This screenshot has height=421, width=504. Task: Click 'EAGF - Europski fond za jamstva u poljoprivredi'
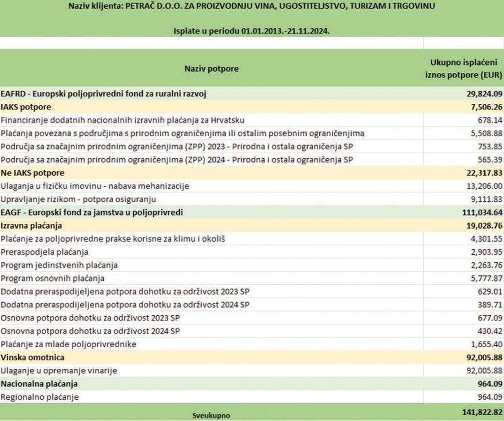point(92,212)
